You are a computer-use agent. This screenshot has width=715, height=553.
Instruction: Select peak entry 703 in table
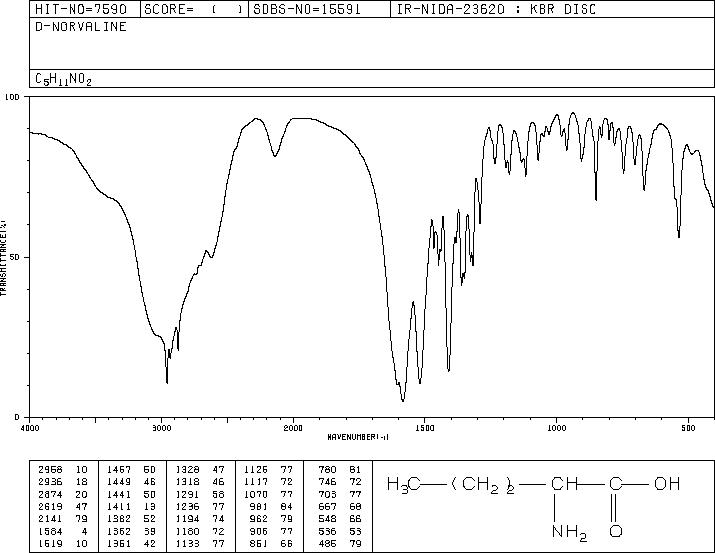[340, 494]
